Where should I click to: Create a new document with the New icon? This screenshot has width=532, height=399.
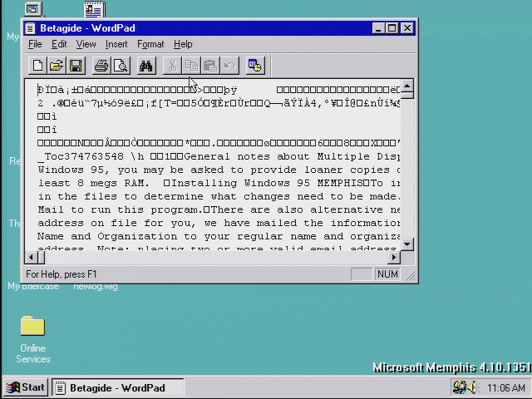(37, 66)
